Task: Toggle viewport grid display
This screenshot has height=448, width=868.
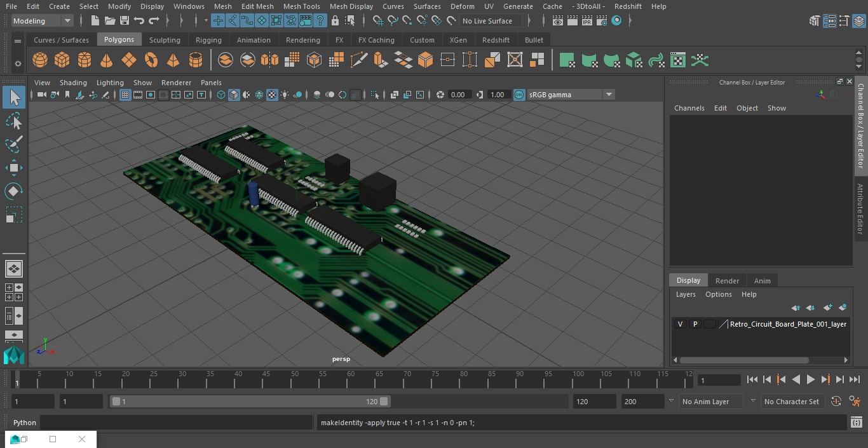Action: tap(125, 95)
